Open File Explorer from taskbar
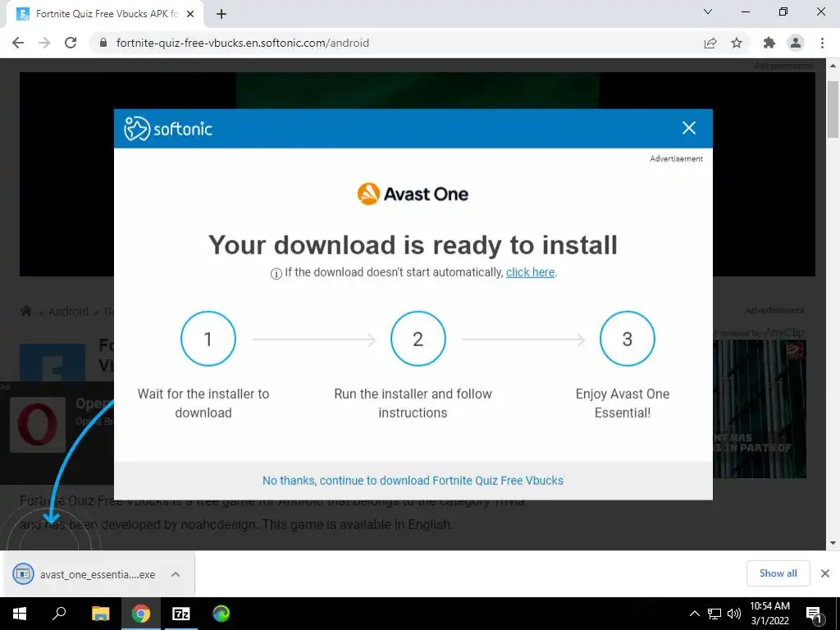Viewport: 840px width, 630px height. 100,614
